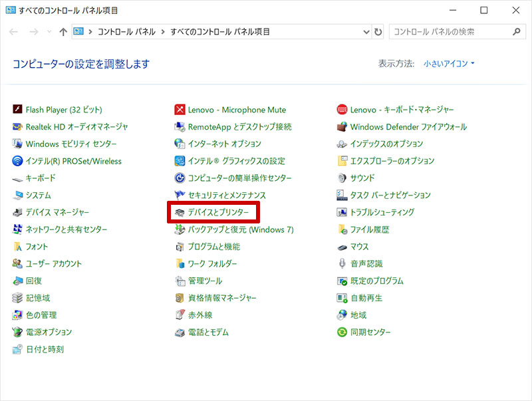
Task: Open the 回復 link
Action: click(34, 281)
